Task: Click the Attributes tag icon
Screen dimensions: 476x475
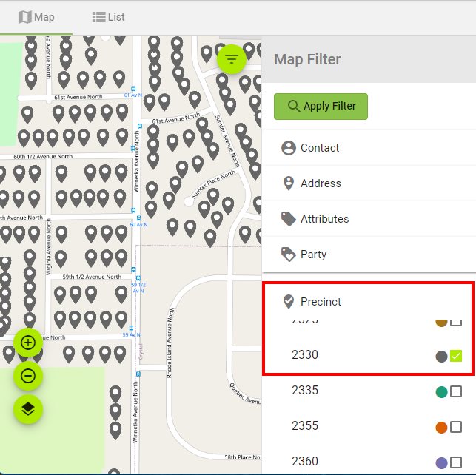Action: tap(289, 219)
